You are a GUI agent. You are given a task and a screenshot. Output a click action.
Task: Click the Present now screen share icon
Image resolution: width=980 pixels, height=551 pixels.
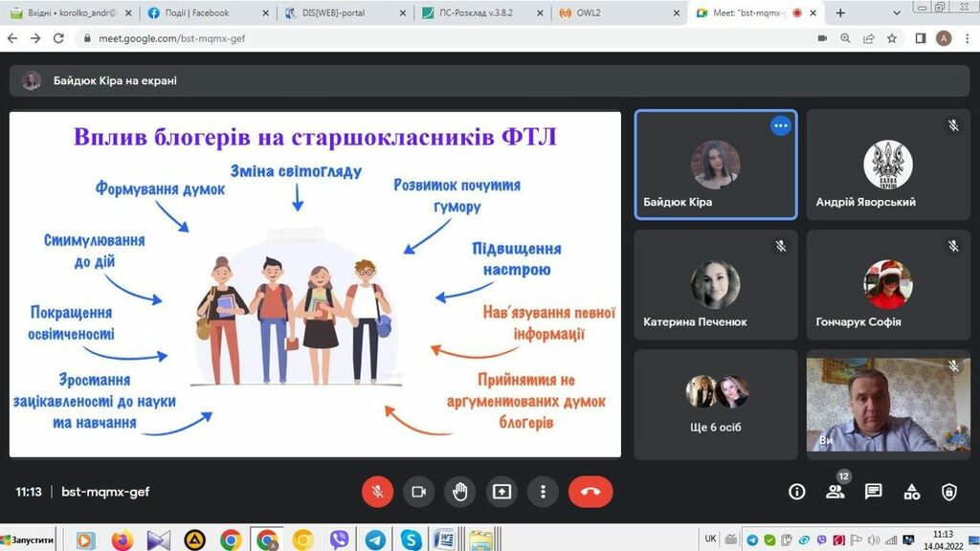pyautogui.click(x=501, y=492)
